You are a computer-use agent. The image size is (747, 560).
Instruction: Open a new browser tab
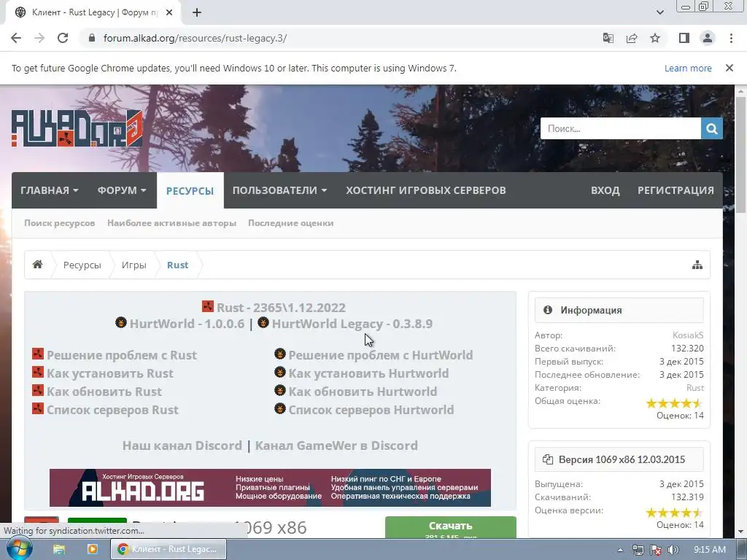[197, 12]
